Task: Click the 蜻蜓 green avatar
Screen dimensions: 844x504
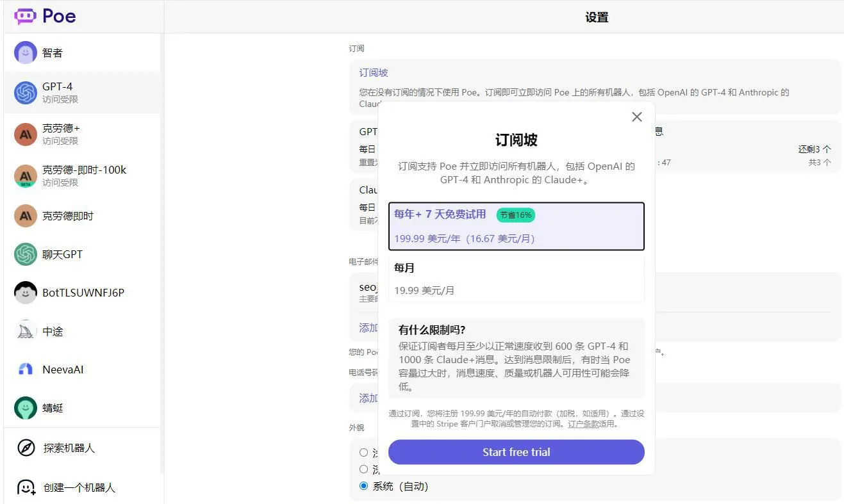Action: tap(26, 408)
